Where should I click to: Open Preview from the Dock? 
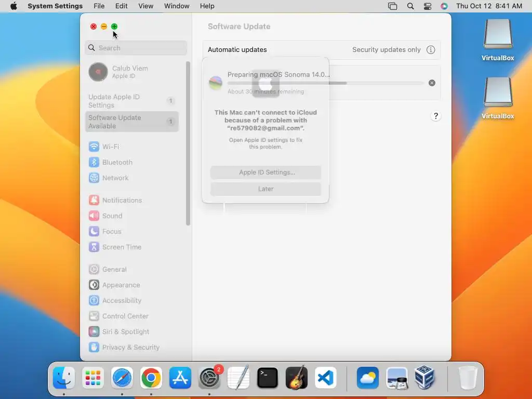[396, 378]
